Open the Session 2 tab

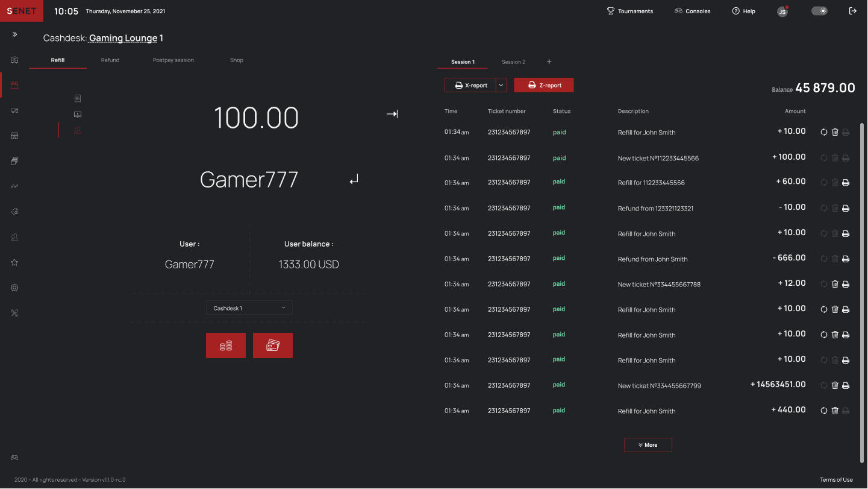[x=513, y=62]
